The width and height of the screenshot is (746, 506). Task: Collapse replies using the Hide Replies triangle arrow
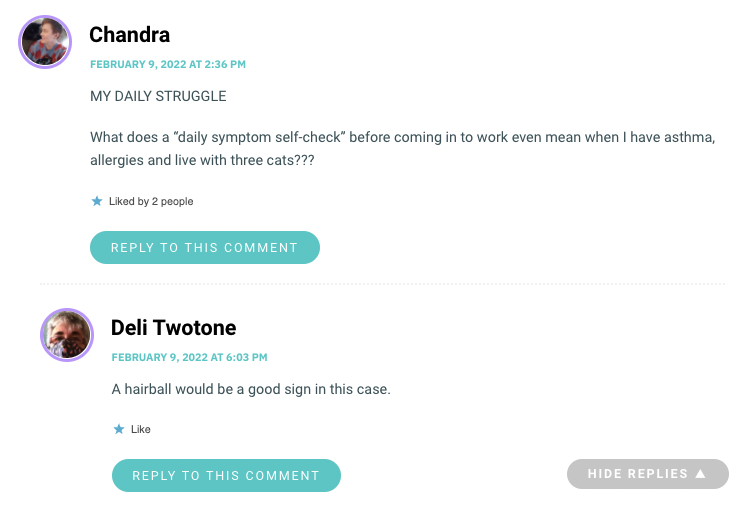coord(700,474)
